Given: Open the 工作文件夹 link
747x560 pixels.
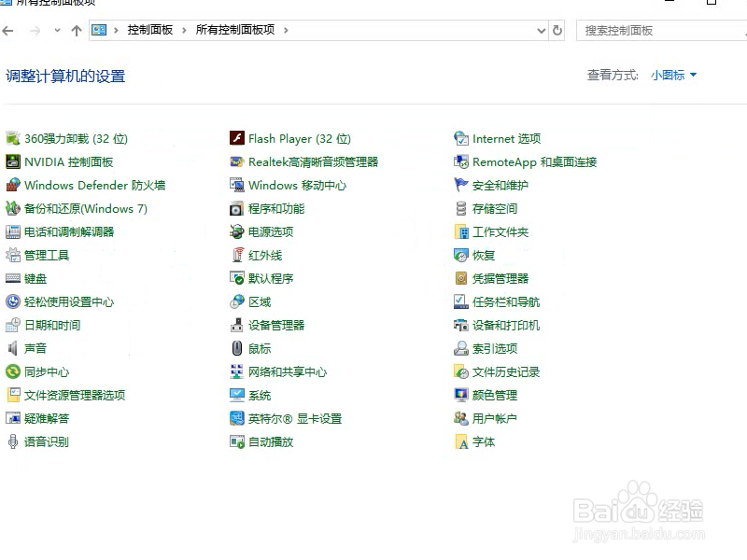Looking at the screenshot, I should pos(500,231).
